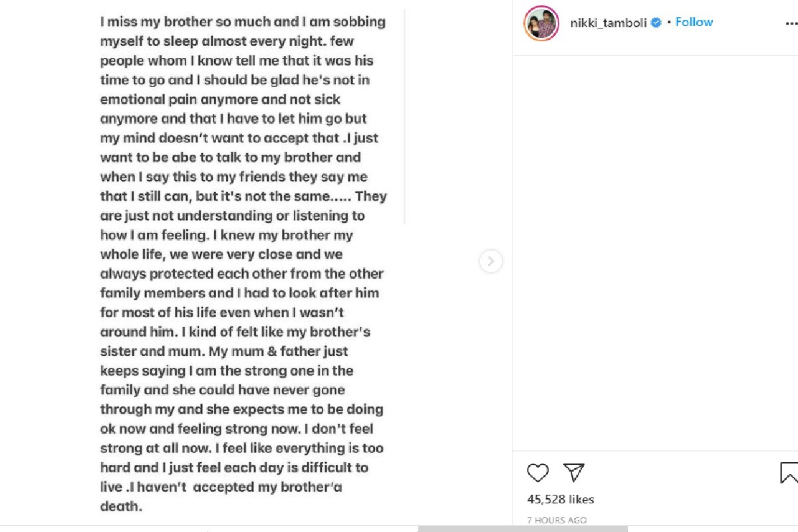This screenshot has width=798, height=532.
Task: View the 45,528 likes list
Action: [x=561, y=499]
